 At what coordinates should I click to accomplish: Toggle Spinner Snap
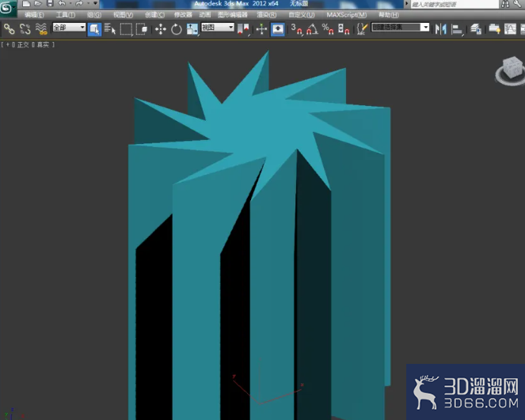(x=344, y=29)
